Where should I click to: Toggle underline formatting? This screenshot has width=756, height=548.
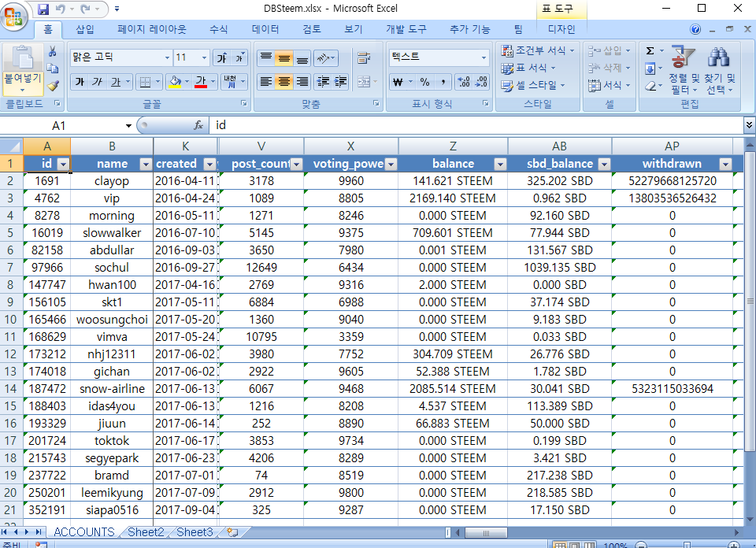(116, 82)
